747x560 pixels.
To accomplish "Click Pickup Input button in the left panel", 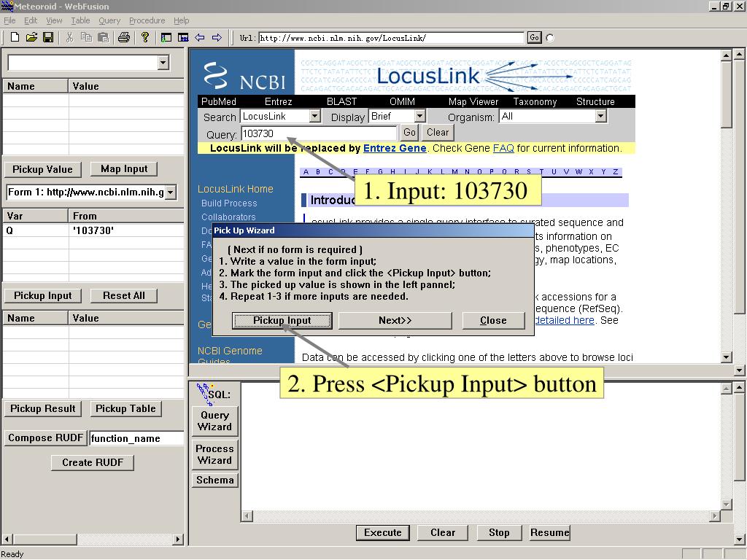I will tap(43, 296).
